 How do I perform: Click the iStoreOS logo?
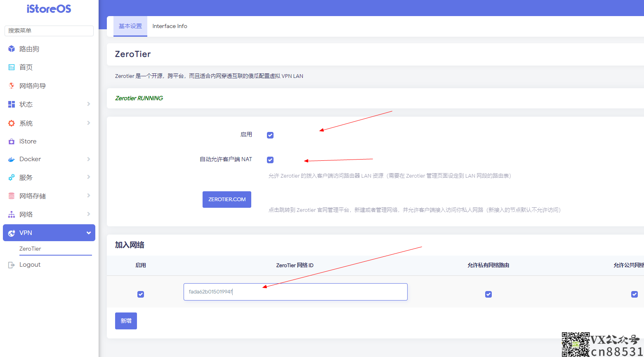click(49, 9)
